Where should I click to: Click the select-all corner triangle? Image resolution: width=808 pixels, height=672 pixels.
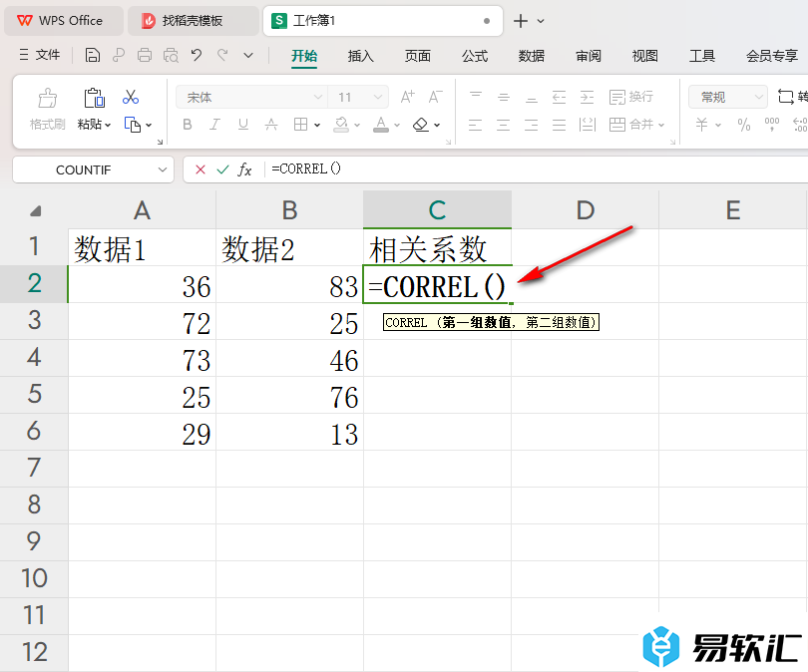[x=35, y=210]
